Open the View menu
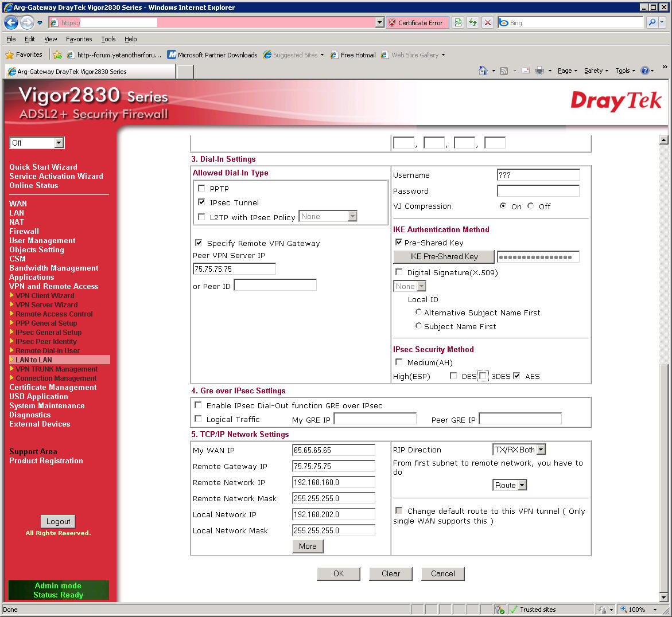Viewport: 672px width, 617px height. (51, 39)
